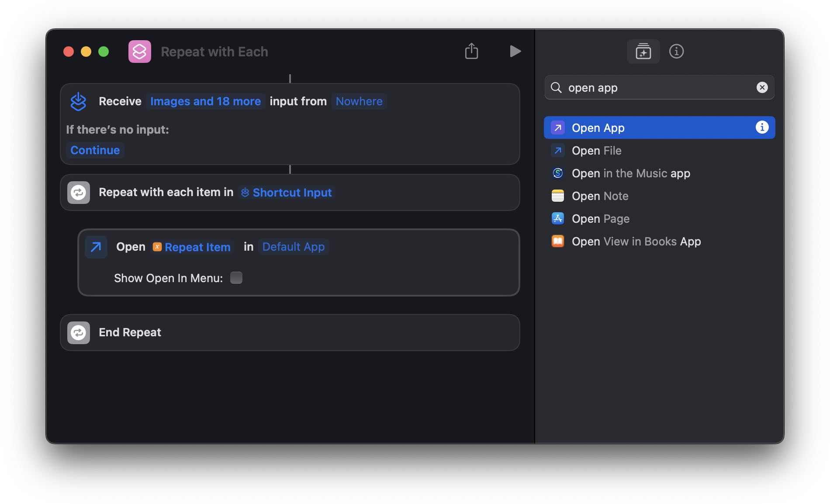The height and width of the screenshot is (504, 830).
Task: Click the 'Show Open In Menu:' label
Action: [x=168, y=278]
